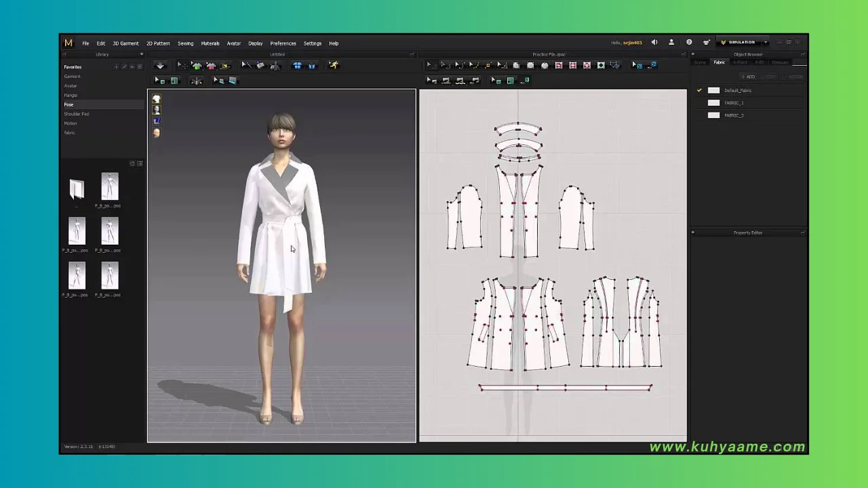The width and height of the screenshot is (868, 488).
Task: Click the 3D axis gizmo icon
Action: point(197,81)
